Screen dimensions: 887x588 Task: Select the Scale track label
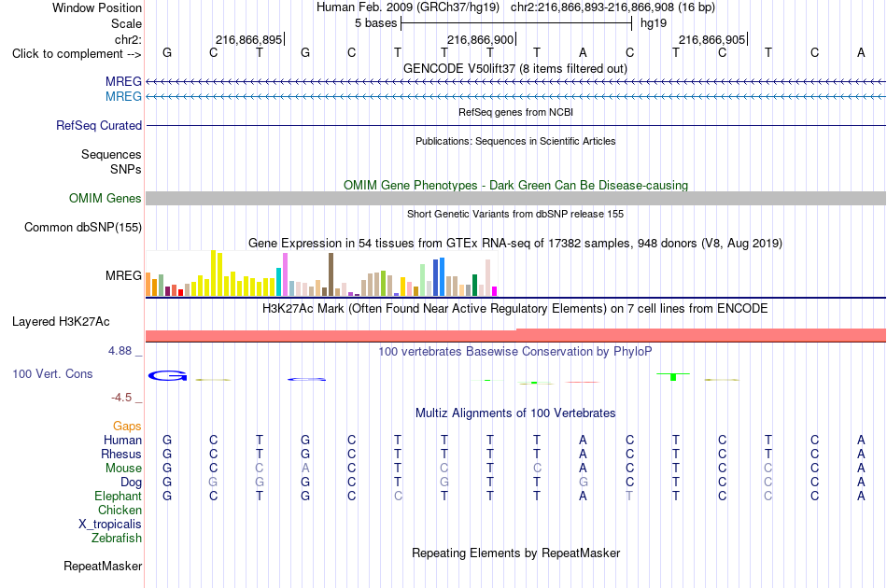(x=126, y=23)
